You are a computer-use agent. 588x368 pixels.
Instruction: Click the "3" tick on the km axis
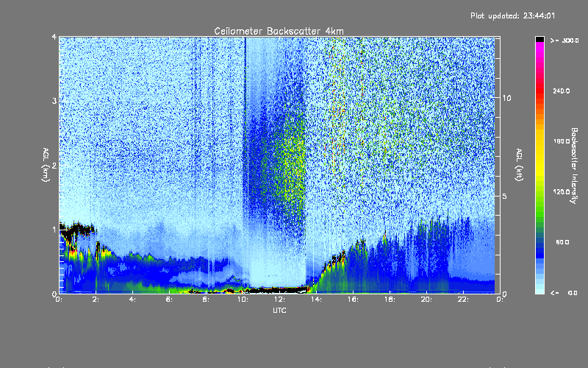(54, 101)
